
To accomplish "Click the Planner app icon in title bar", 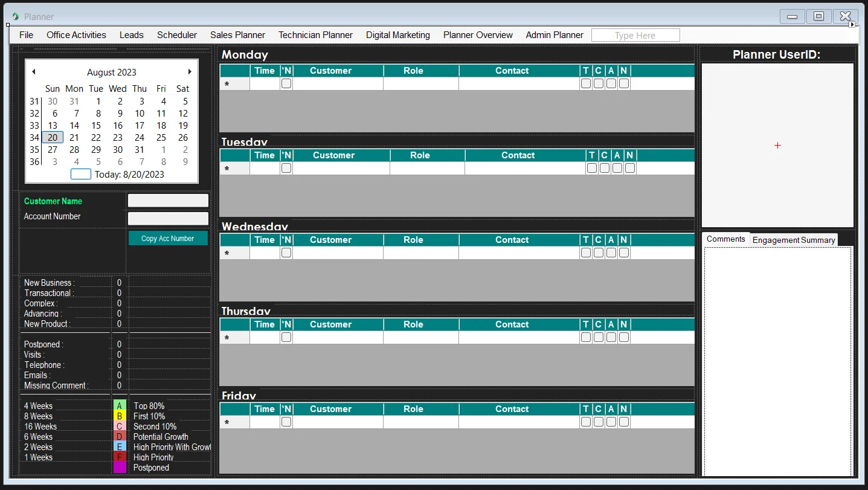I will [15, 17].
